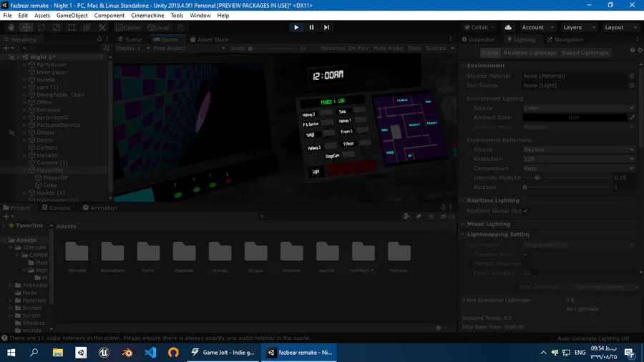The height and width of the screenshot is (362, 644).
Task: Open Unity cloud services icon
Action: point(508,27)
